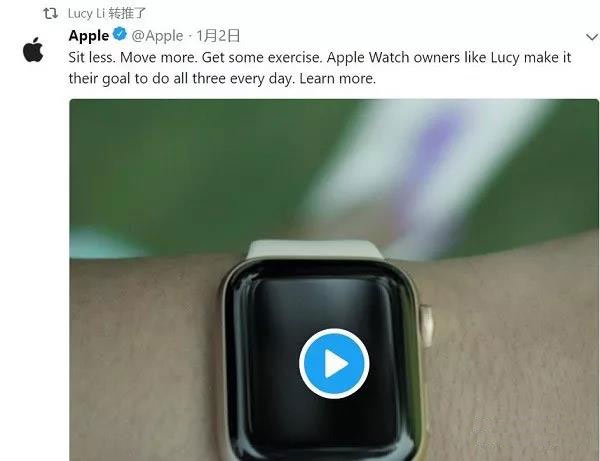Screen dimensions: 600x461
Task: Click "Sit less. Move more." tweet text
Action: click(x=133, y=58)
